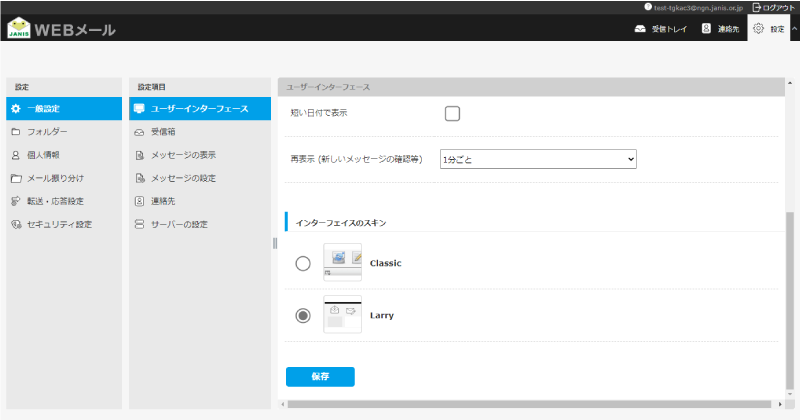Click the folder icon beside フォルダー
800x420 pixels.
tap(15, 132)
